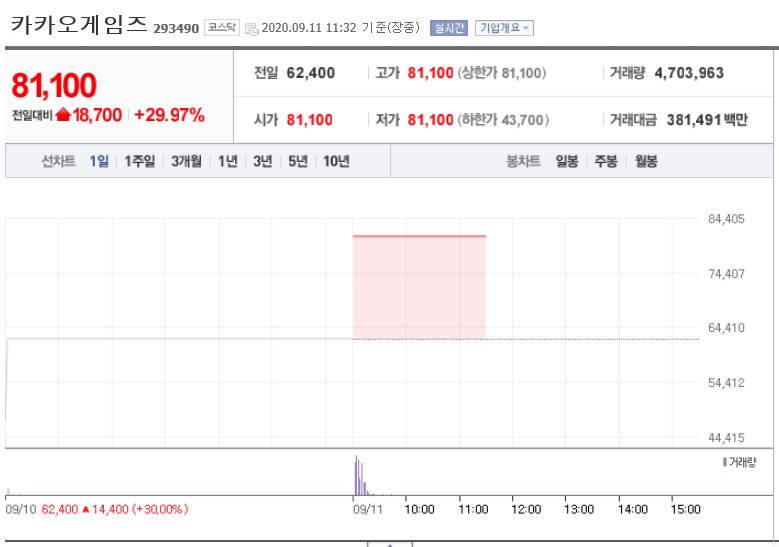Click the stock code 293490
This screenshot has width=779, height=547.
(x=176, y=28)
